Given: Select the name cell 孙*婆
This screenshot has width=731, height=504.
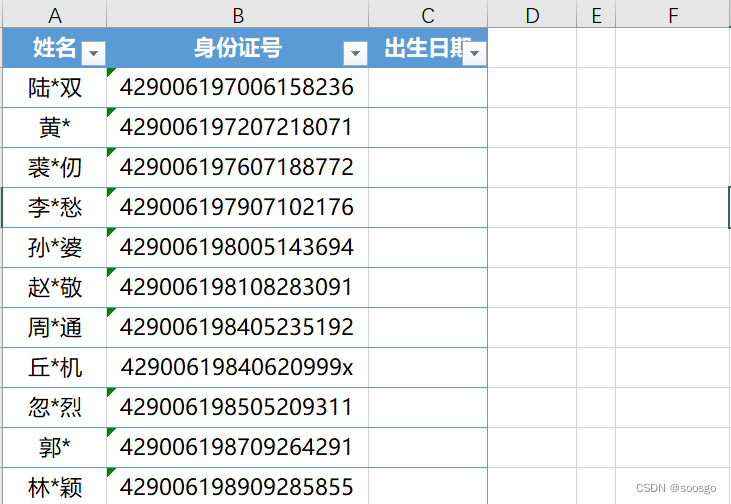Looking at the screenshot, I should point(55,248).
